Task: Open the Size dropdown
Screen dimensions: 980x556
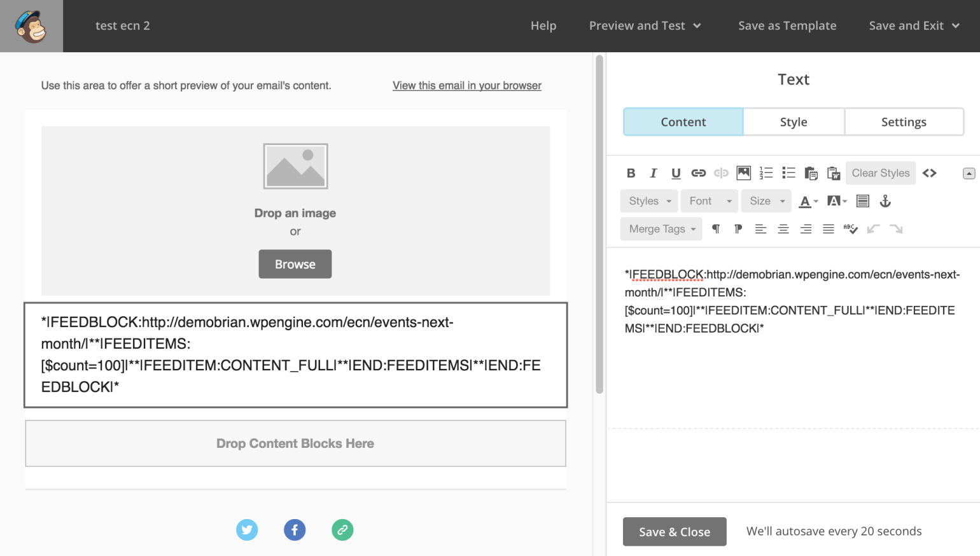Action: 766,201
